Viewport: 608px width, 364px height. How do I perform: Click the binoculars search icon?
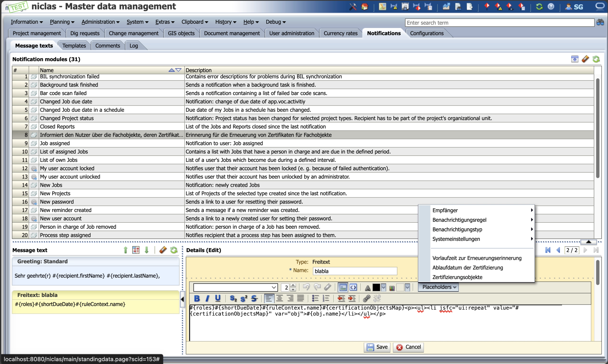click(x=600, y=22)
